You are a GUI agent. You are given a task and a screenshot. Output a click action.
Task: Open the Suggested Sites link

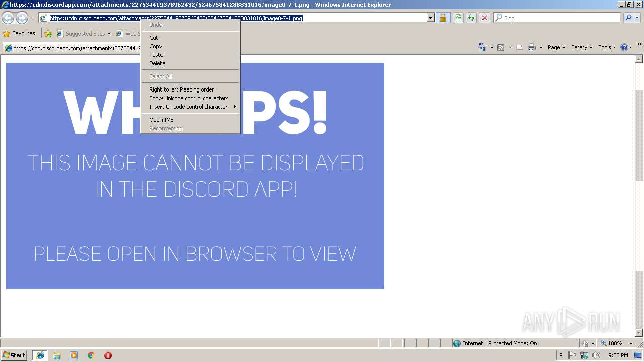tap(83, 34)
